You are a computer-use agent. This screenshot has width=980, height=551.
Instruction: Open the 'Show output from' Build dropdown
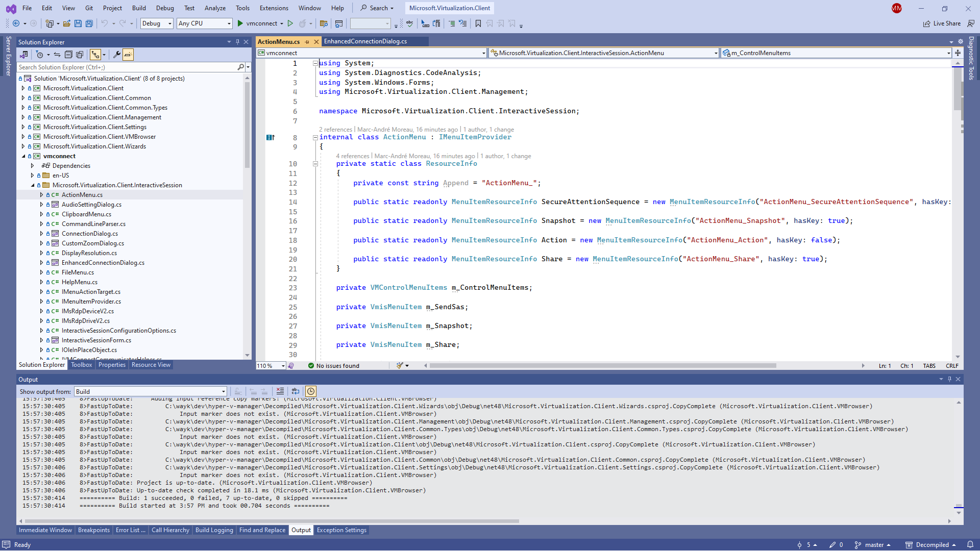(151, 392)
